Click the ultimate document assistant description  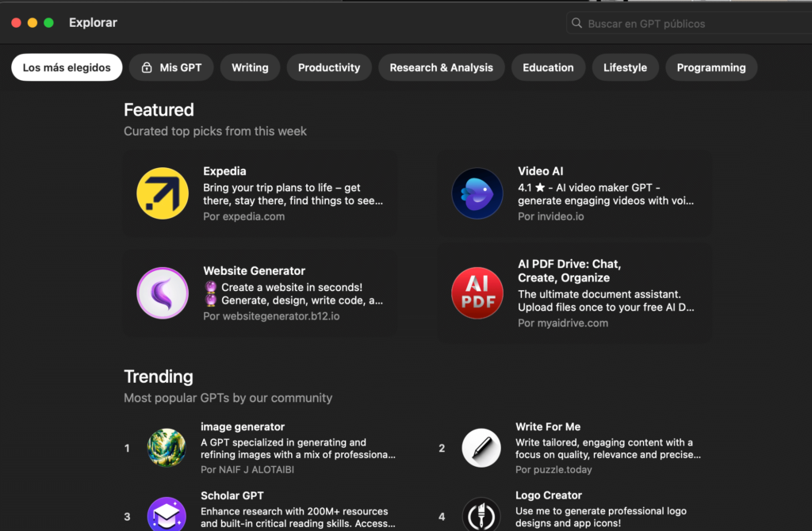[x=606, y=300]
